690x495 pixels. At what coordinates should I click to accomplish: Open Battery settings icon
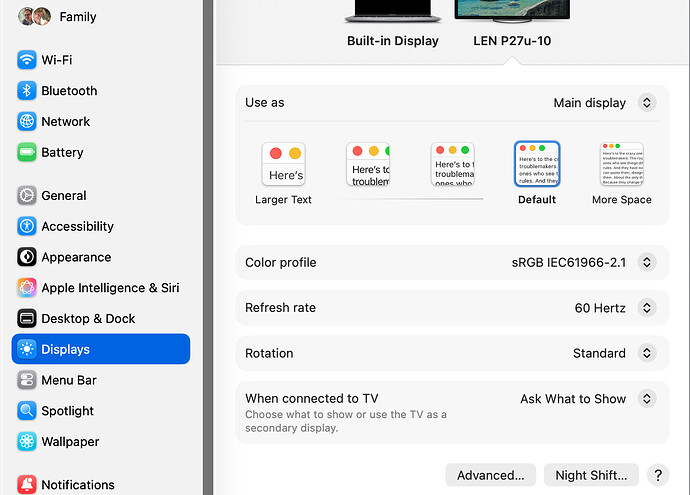[27, 153]
